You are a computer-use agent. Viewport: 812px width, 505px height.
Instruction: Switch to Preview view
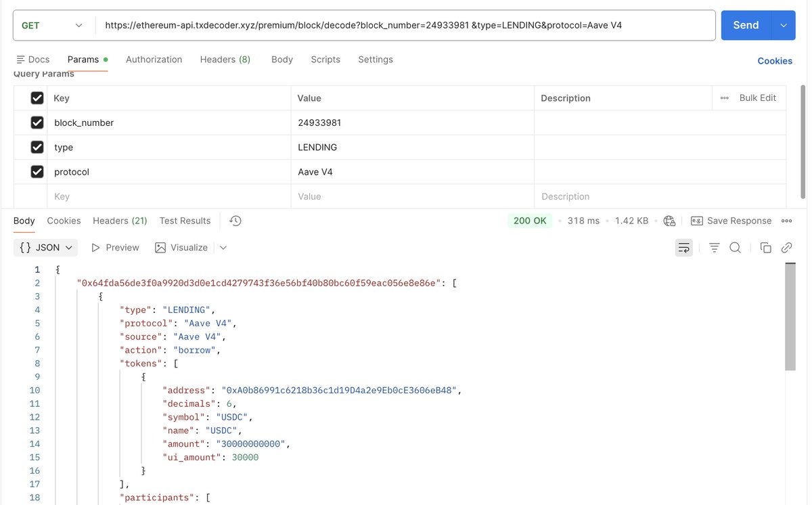115,248
